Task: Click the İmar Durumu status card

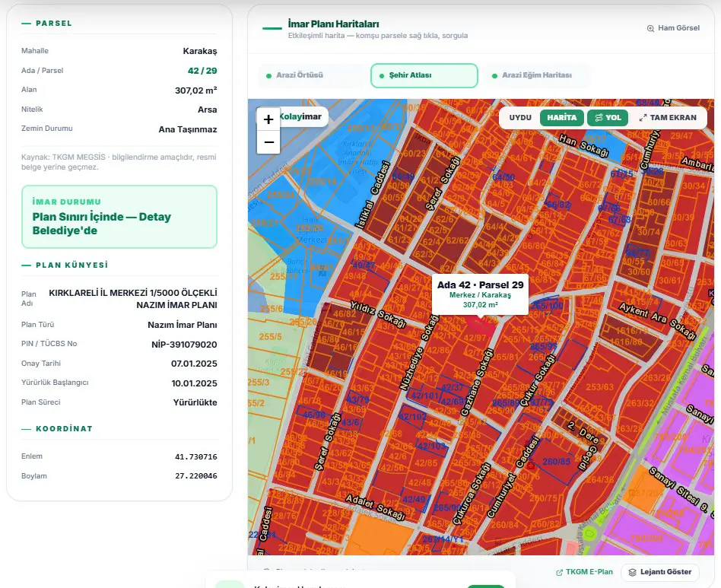Action: 119,217
